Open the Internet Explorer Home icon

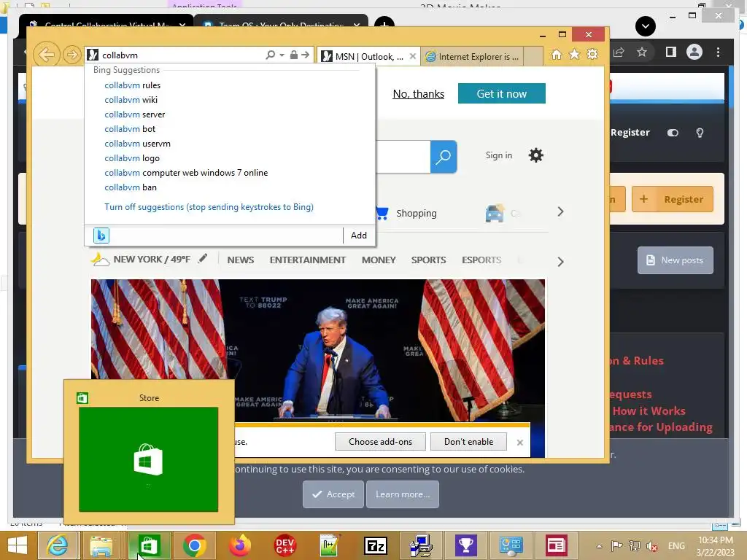pos(557,55)
